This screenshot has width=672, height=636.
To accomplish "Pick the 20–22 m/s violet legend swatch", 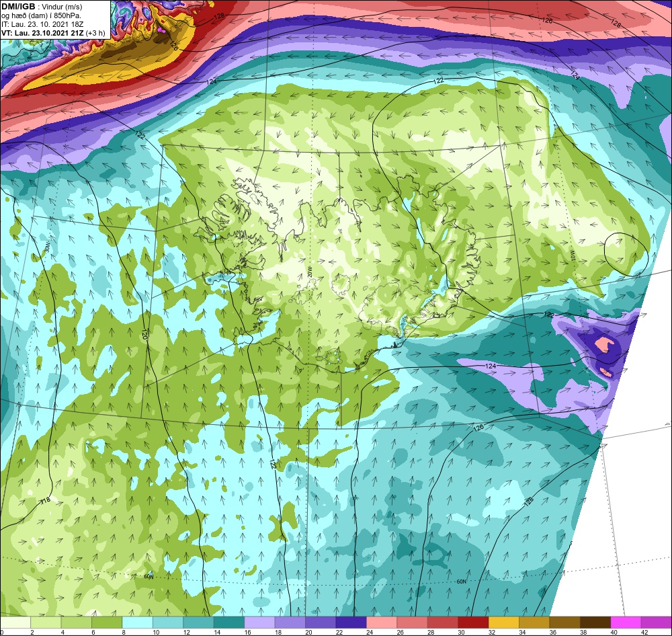I will pos(321,623).
